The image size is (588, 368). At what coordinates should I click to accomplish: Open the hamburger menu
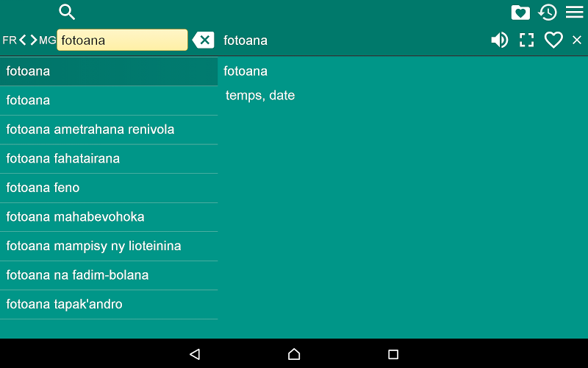coord(575,12)
